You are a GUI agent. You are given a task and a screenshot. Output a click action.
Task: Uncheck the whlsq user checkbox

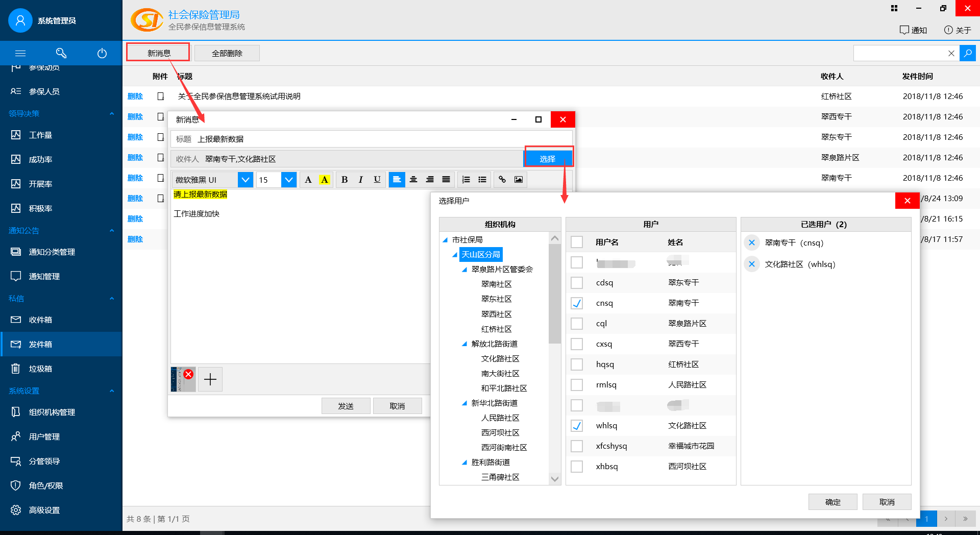[577, 426]
